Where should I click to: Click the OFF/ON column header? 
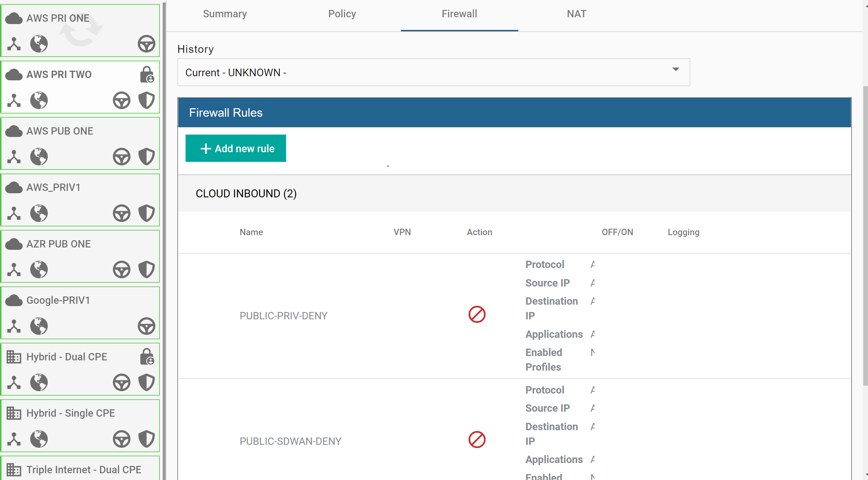[x=617, y=232]
